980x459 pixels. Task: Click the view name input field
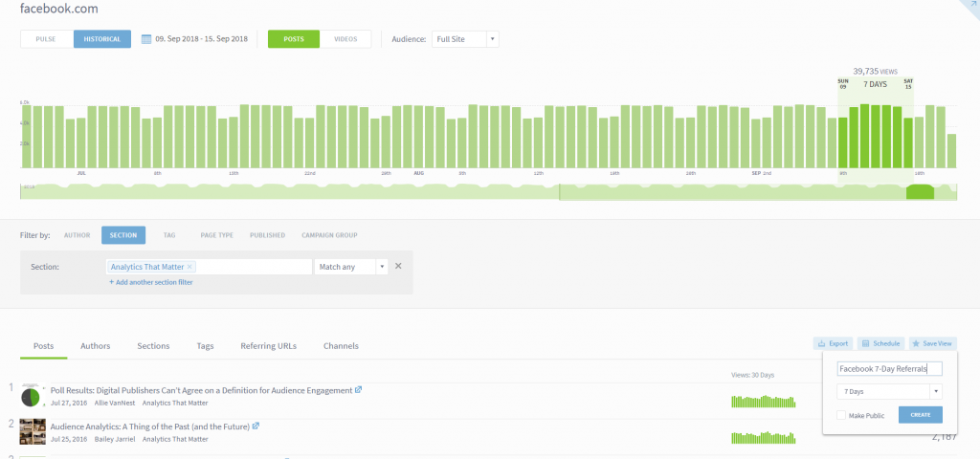click(x=889, y=369)
